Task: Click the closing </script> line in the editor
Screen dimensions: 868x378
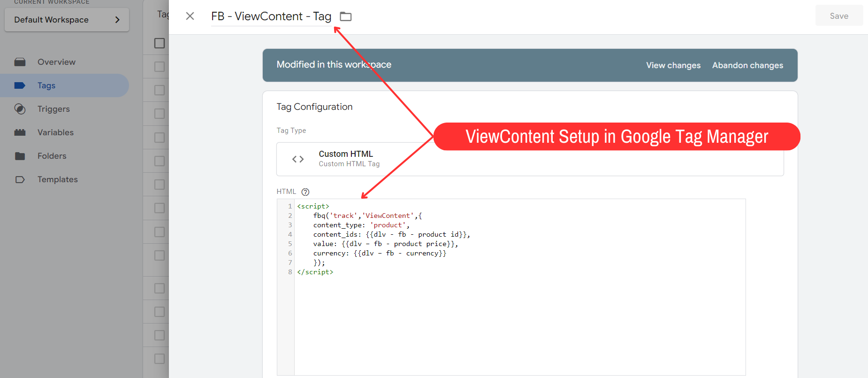Action: pyautogui.click(x=315, y=272)
